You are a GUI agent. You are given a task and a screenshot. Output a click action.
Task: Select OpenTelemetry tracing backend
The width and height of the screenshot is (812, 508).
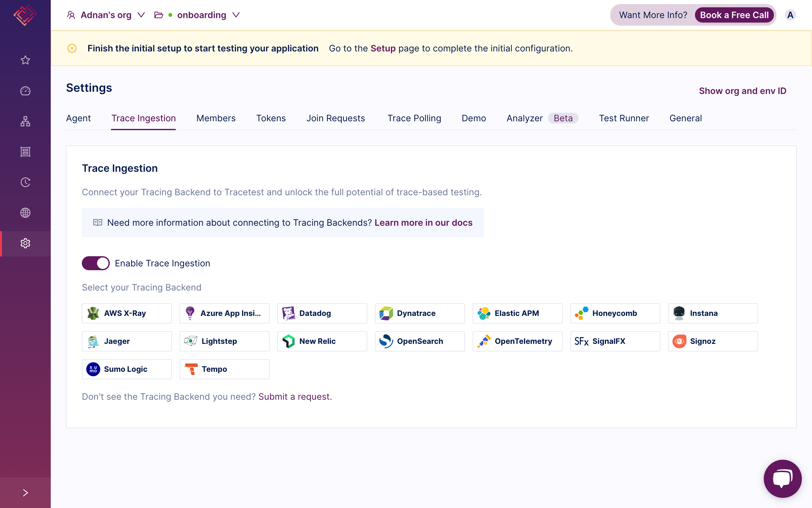(517, 341)
